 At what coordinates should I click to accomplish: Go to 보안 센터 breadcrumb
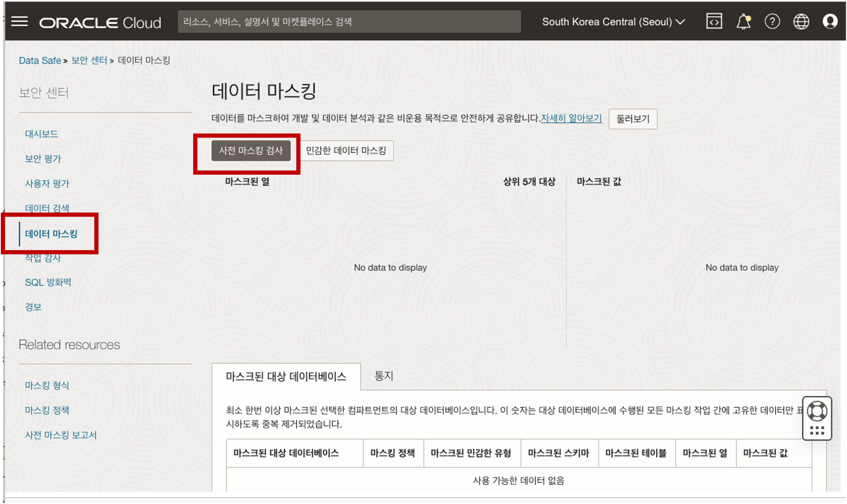pos(89,60)
